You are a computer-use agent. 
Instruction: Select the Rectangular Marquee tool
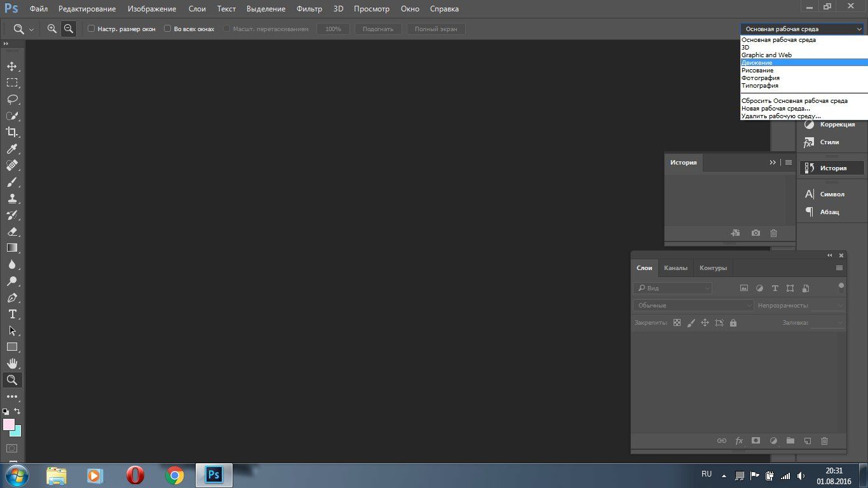(12, 83)
